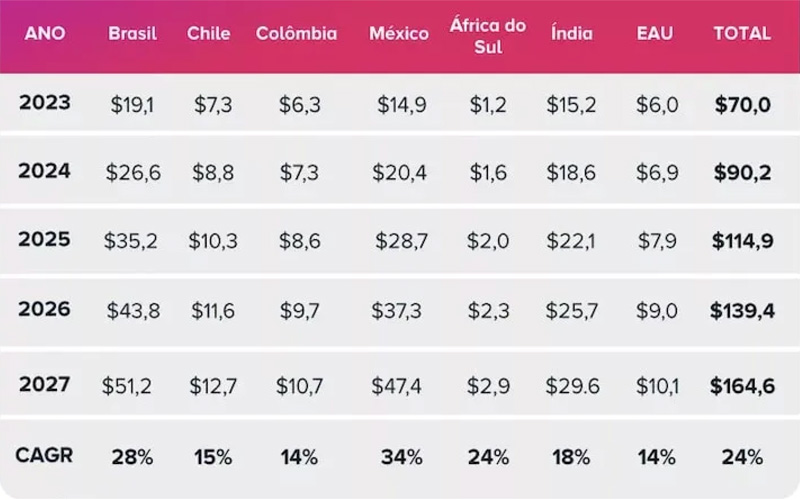Click EAU's 2027 value $10,1
Image resolution: width=800 pixels, height=500 pixels.
click(658, 385)
